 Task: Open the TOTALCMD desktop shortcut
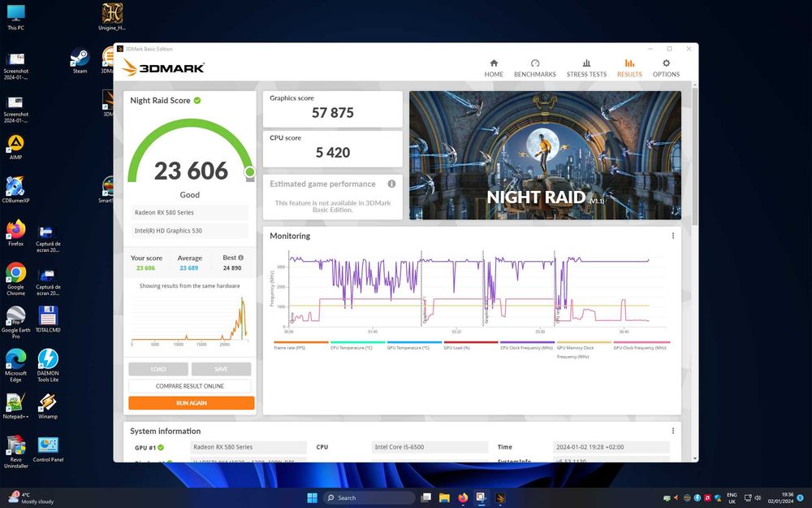tap(48, 319)
